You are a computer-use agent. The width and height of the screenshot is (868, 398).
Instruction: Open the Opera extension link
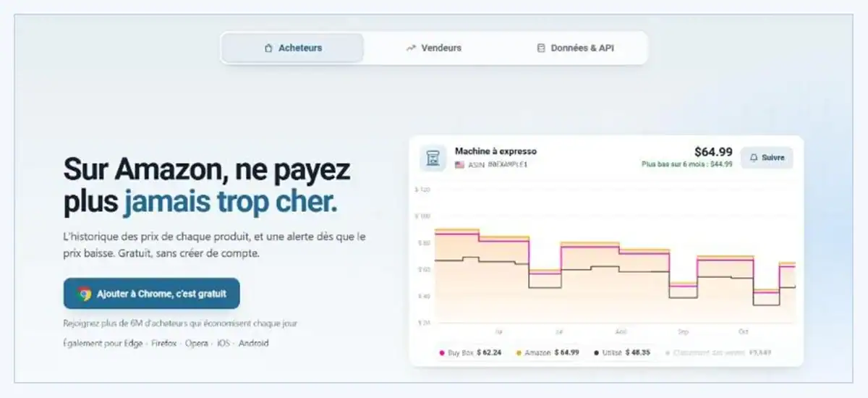(x=197, y=343)
